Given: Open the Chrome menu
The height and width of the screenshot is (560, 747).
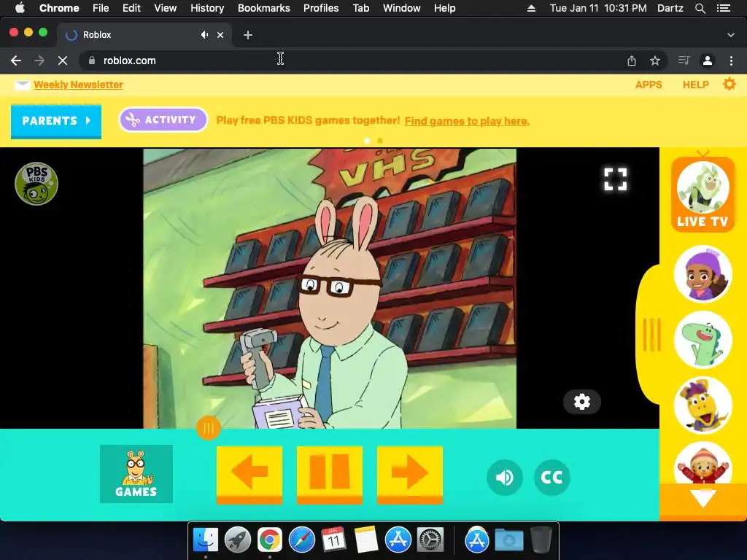Looking at the screenshot, I should pos(59,8).
